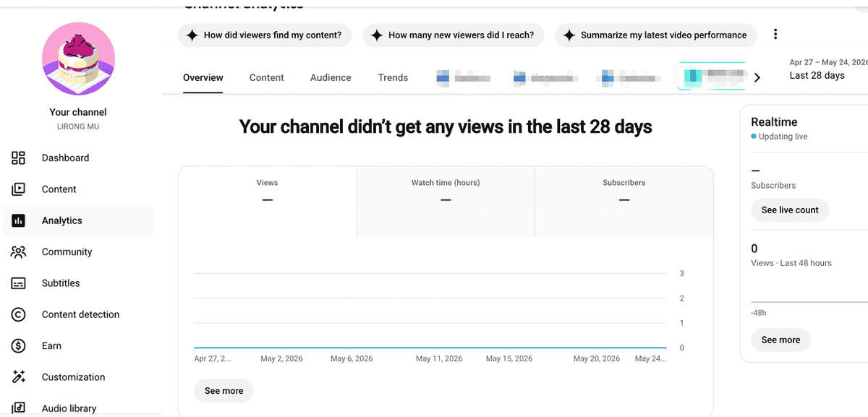Open the Customization magic wand icon
This screenshot has width=868, height=417.
[19, 377]
